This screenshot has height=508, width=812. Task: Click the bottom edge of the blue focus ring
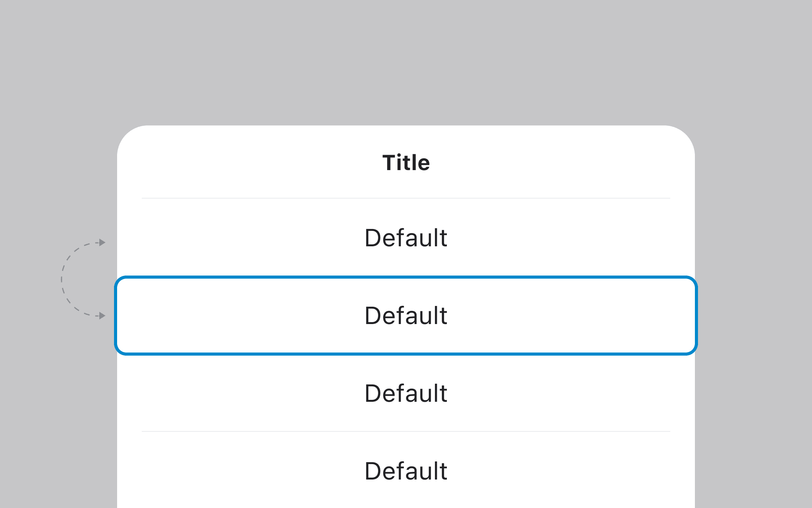pos(406,354)
